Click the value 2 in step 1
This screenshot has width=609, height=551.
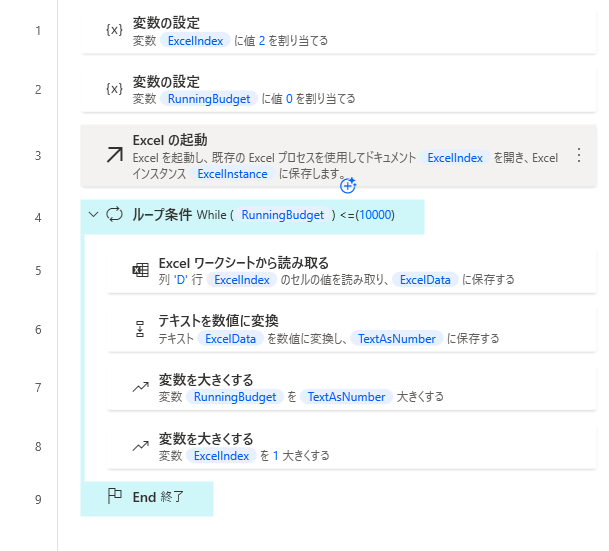(262, 41)
